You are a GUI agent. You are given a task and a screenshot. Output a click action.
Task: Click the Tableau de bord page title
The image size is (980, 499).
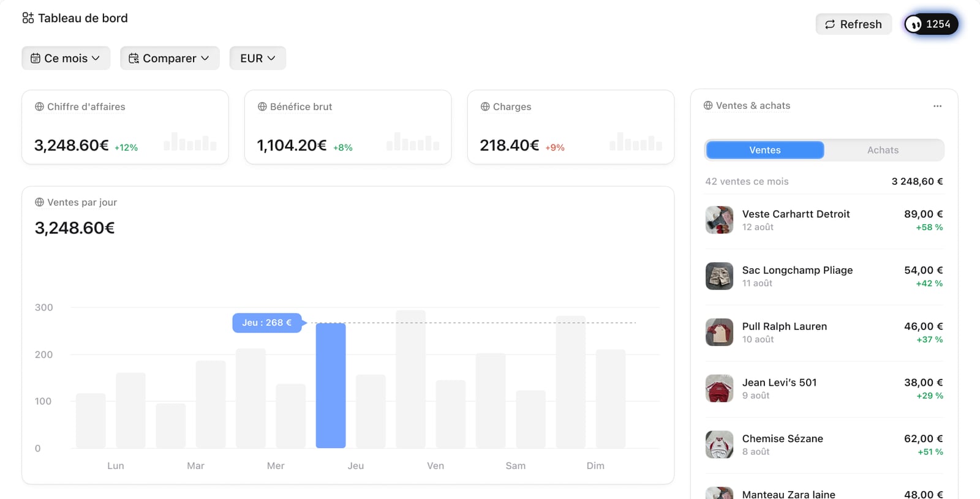coord(83,18)
